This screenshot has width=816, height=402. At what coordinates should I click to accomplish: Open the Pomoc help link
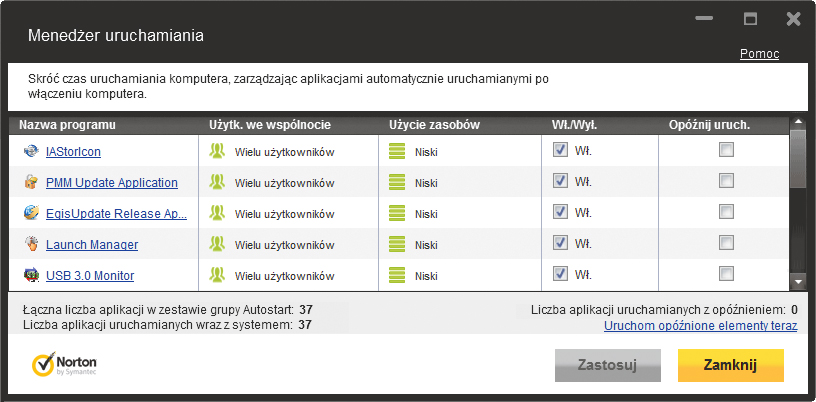[x=759, y=54]
